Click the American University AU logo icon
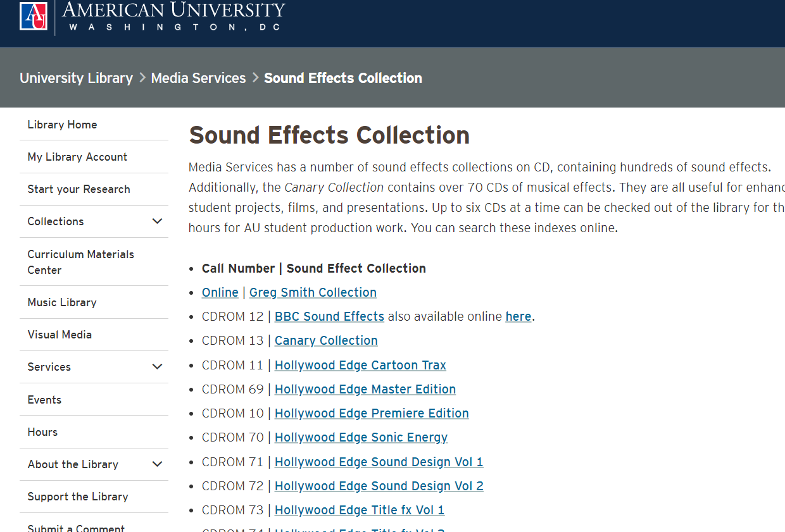785x532 pixels. pos(34,16)
